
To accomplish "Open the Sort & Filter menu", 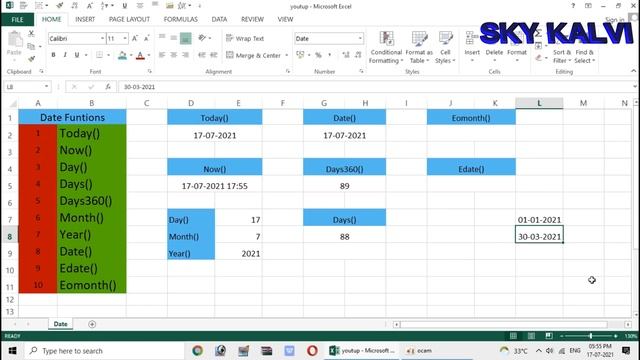I will pos(562,56).
